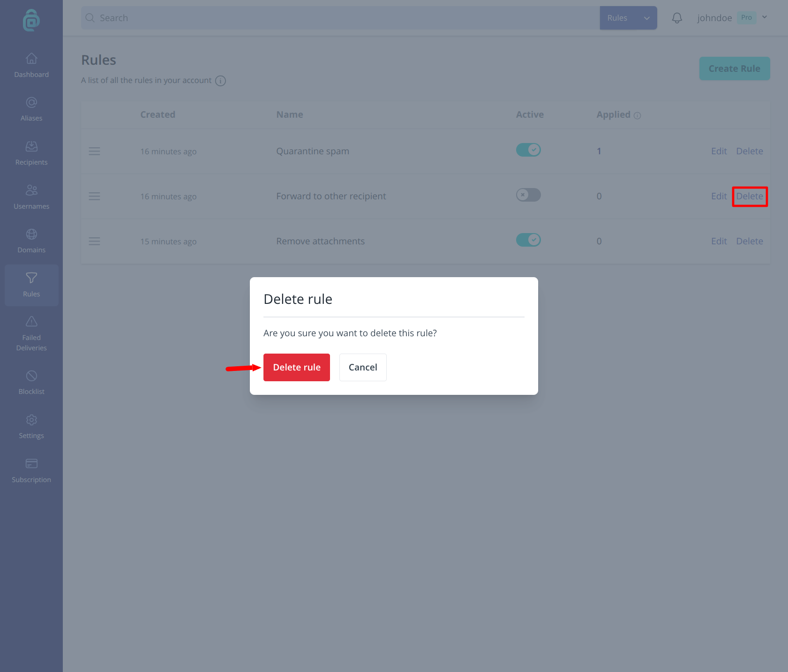Screen dimensions: 788x672
Task: Open Subscription card icon
Action: coord(31,464)
